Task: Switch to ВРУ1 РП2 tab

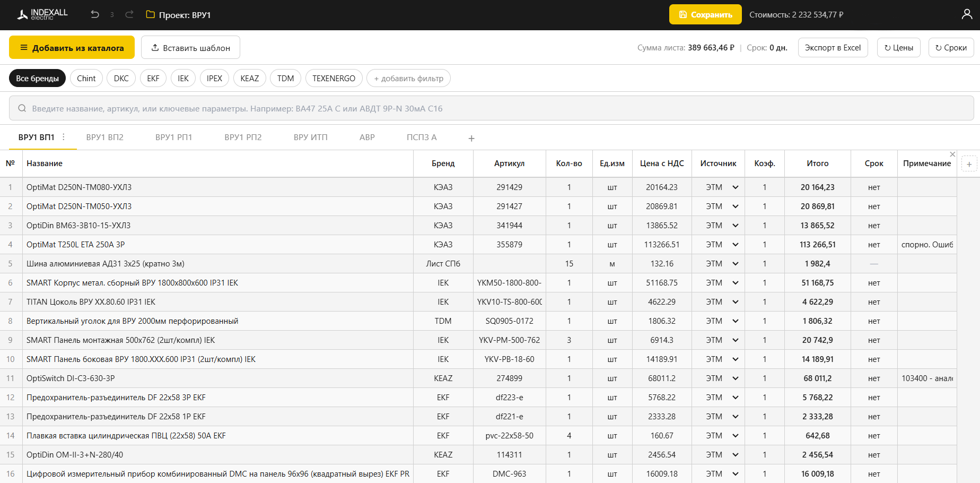Action: click(x=243, y=137)
